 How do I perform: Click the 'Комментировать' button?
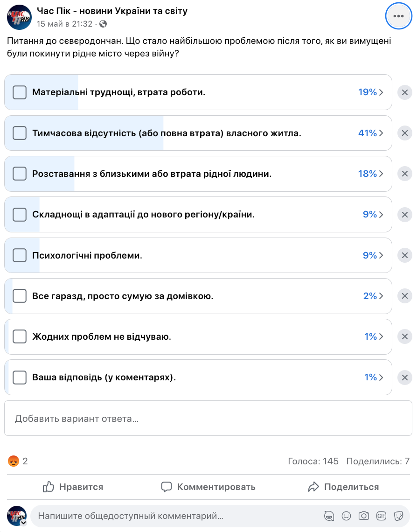click(208, 487)
